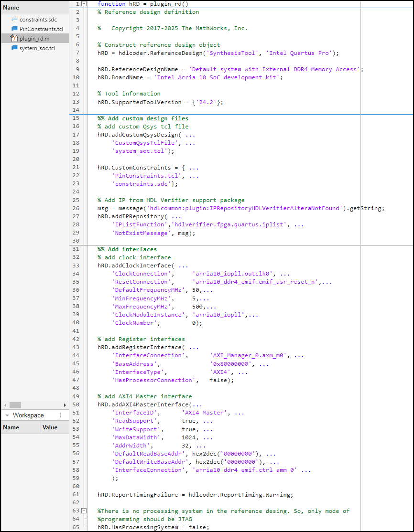Select the highlighted plugin_rd.m list entry

pos(36,38)
